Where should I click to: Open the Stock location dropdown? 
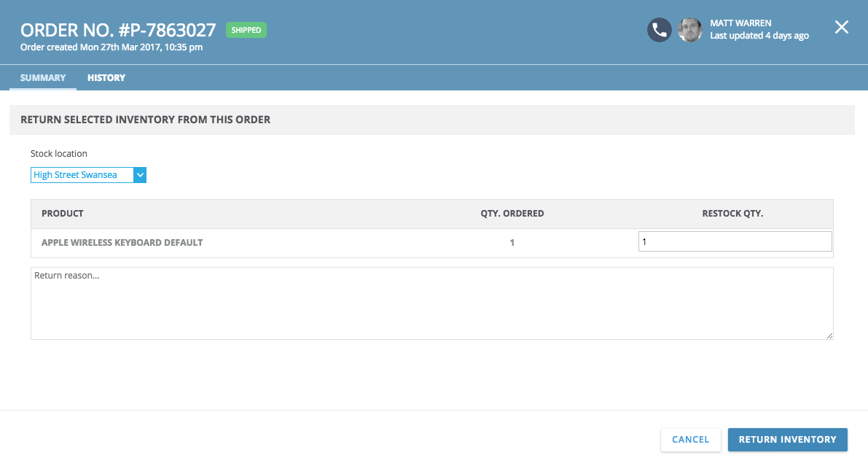click(x=88, y=175)
